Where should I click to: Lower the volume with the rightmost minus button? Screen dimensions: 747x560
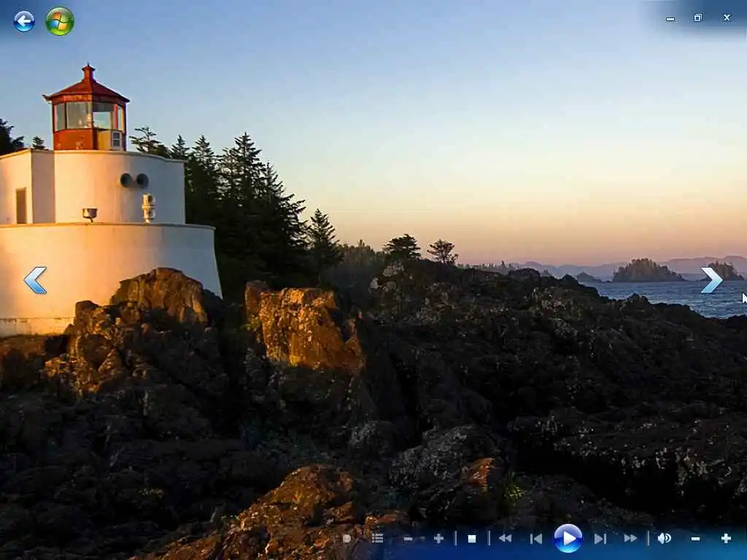coord(695,539)
